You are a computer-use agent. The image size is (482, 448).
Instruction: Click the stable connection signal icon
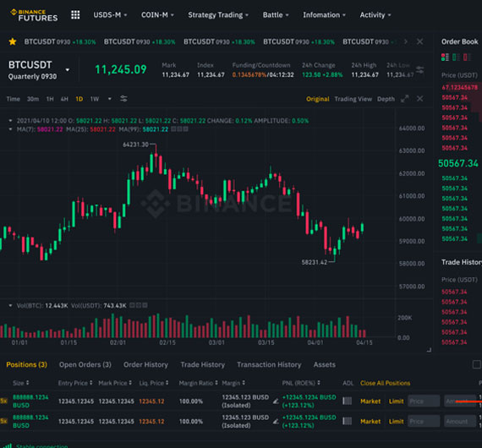(x=8, y=445)
